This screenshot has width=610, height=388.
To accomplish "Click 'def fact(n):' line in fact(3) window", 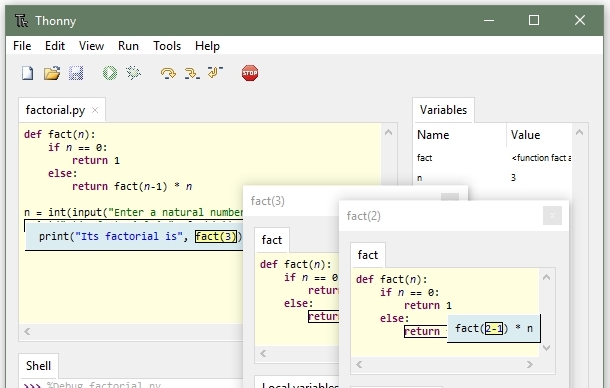I will pos(296,264).
